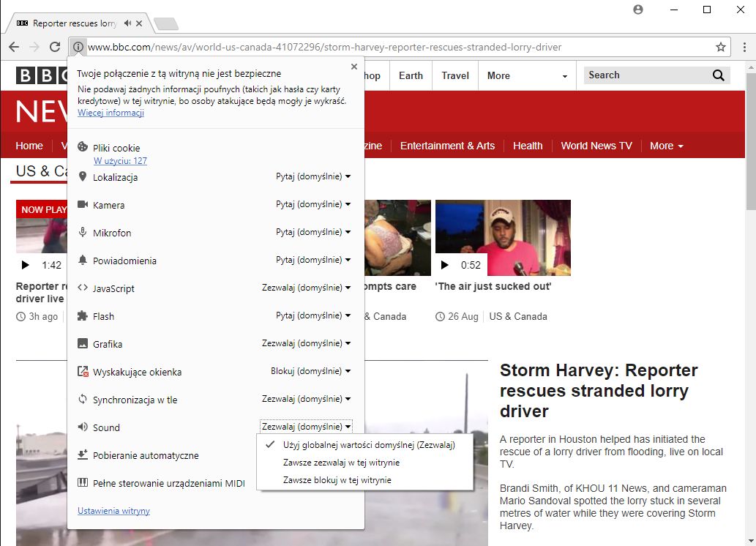This screenshot has height=546, width=756.
Task: Select 'Użyj globalnej wartości domyślnej (Zezwalaj)' option
Action: tap(369, 445)
